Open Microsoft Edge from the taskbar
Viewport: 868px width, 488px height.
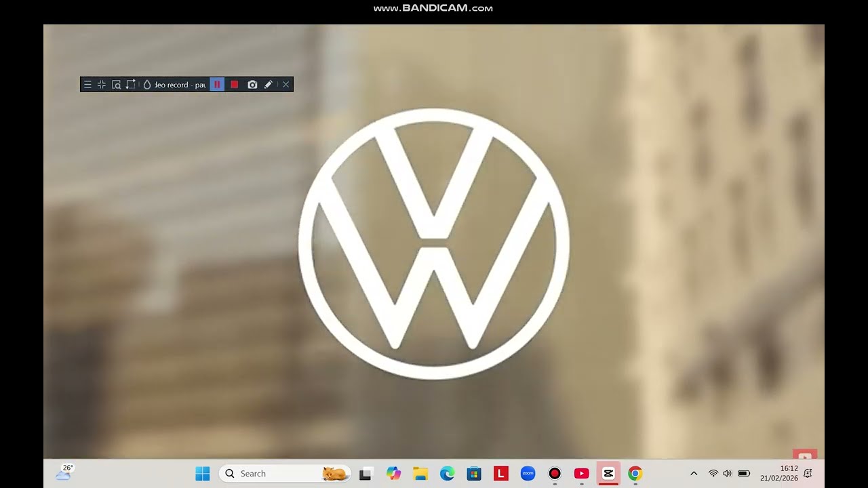pyautogui.click(x=447, y=474)
